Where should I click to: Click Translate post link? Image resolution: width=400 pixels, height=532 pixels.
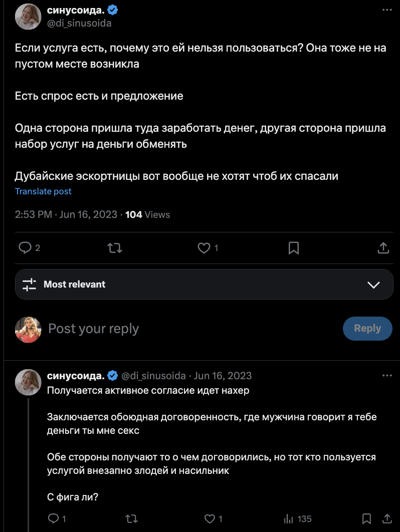click(43, 191)
